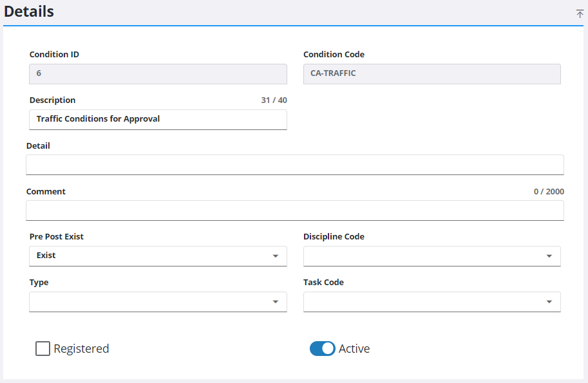Click the Comment character counter 0 / 2000
The image size is (588, 383).
[x=549, y=192]
